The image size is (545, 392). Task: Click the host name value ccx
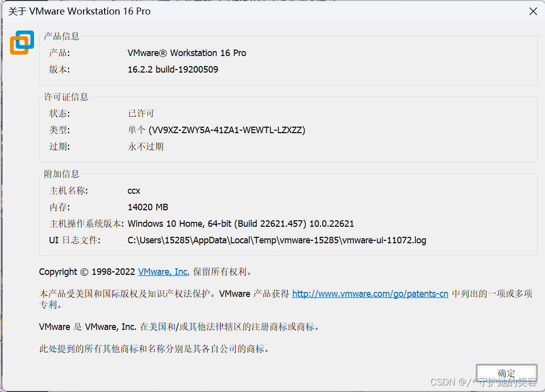click(134, 190)
